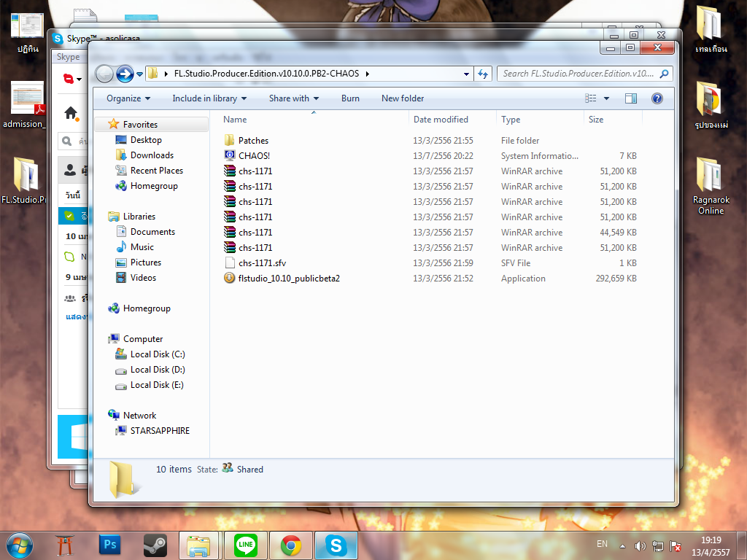Select the CHAOS! system information file icon
The image size is (747, 560).
point(229,156)
